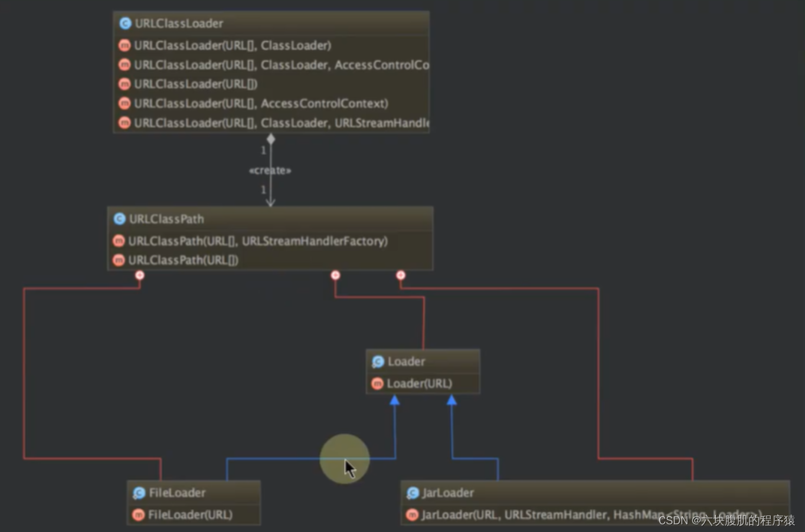Click the «create» relationship label
805x532 pixels.
pyautogui.click(x=270, y=170)
